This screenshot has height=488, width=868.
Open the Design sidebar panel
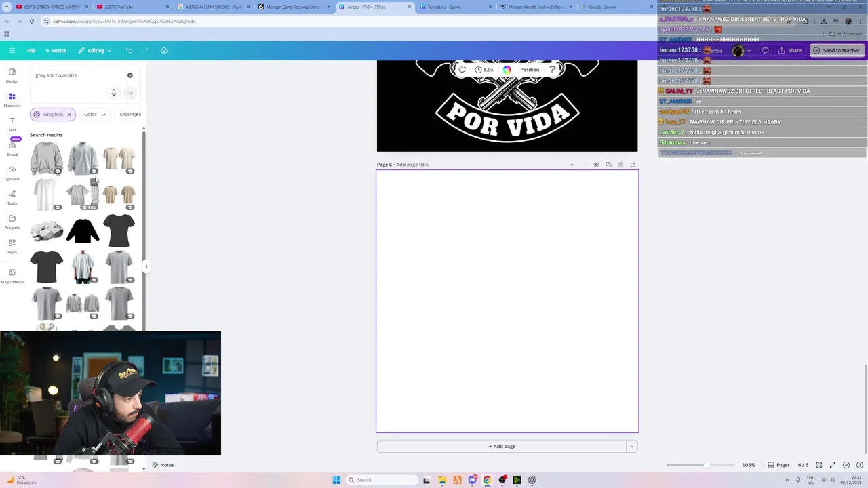pyautogui.click(x=12, y=75)
